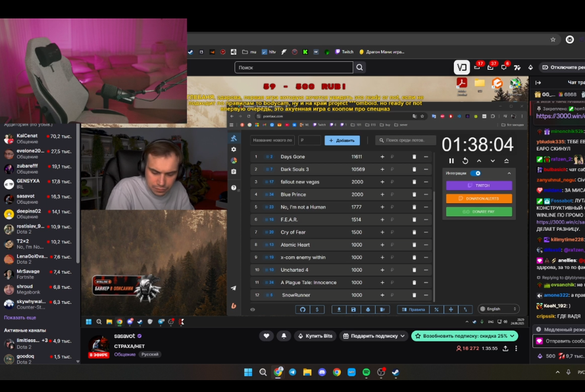The width and height of the screenshot is (585, 392).
Task: Open Spotify from the Windows taskbar
Action: point(366,372)
